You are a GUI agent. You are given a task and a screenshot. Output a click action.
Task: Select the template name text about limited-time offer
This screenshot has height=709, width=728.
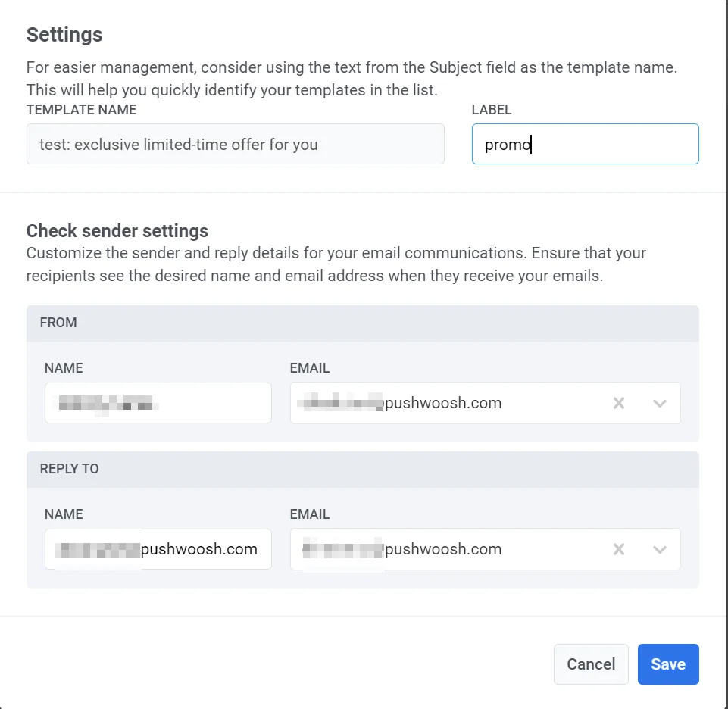[x=235, y=144]
